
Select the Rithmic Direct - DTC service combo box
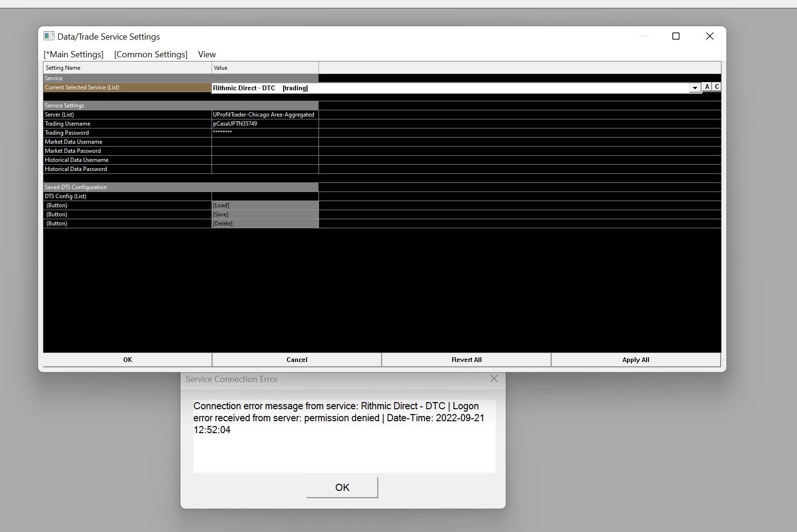click(x=457, y=88)
